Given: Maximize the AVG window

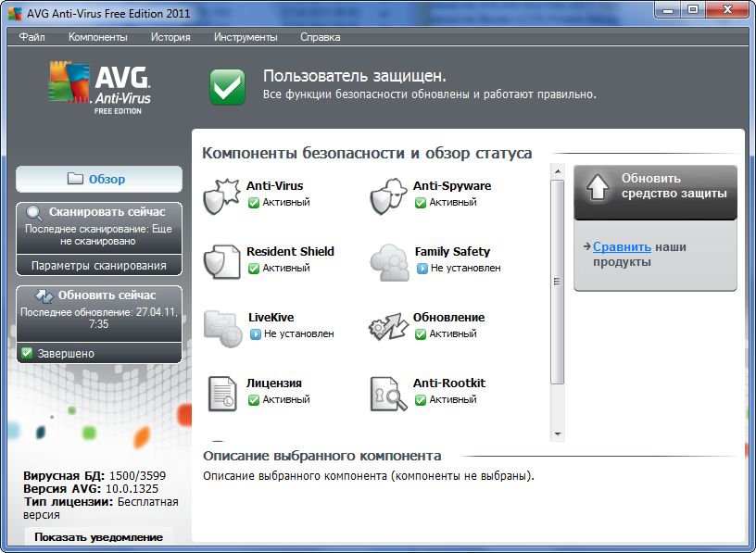Looking at the screenshot, I should tap(692, 10).
